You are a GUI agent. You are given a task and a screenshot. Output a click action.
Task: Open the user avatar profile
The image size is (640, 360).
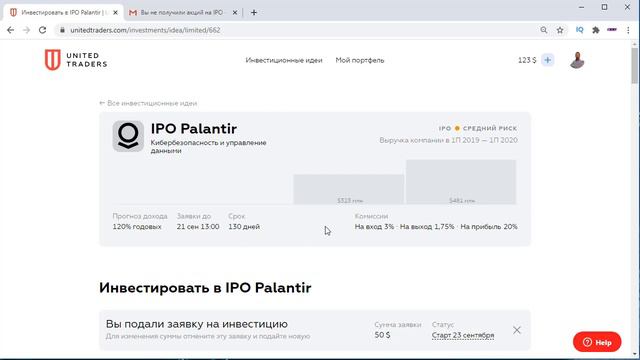[x=577, y=60]
